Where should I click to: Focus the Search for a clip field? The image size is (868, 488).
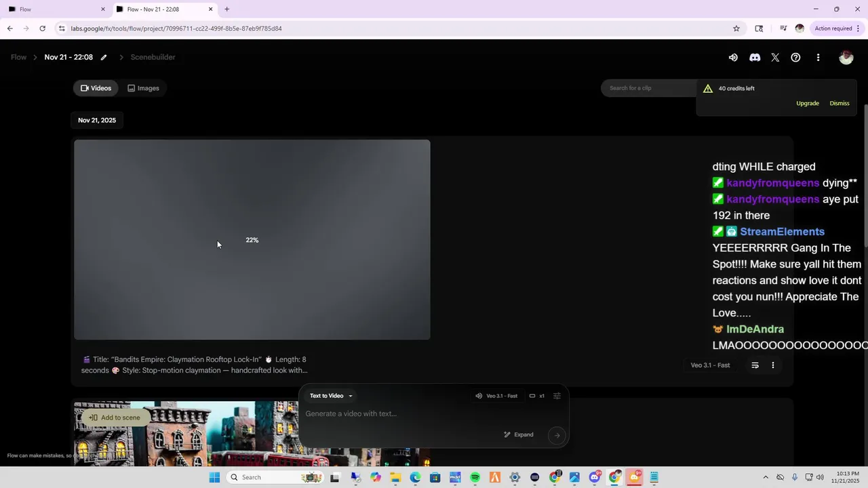[x=648, y=89]
